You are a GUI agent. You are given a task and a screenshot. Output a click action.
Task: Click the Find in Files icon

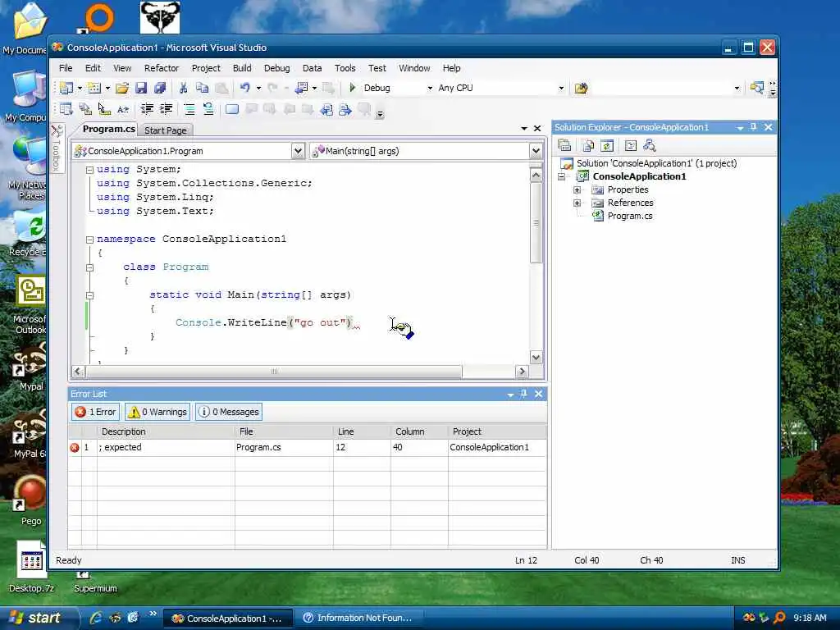(581, 88)
